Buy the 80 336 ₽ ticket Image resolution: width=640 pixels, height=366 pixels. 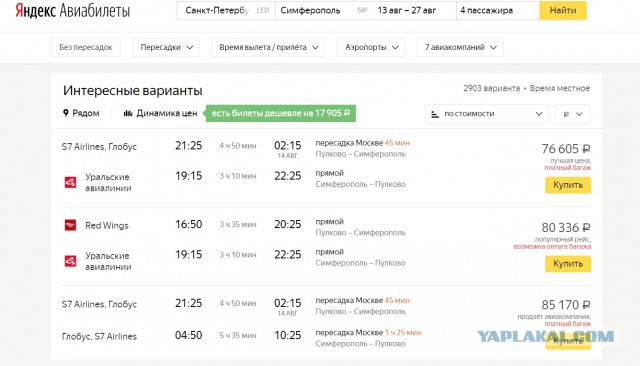coord(568,264)
